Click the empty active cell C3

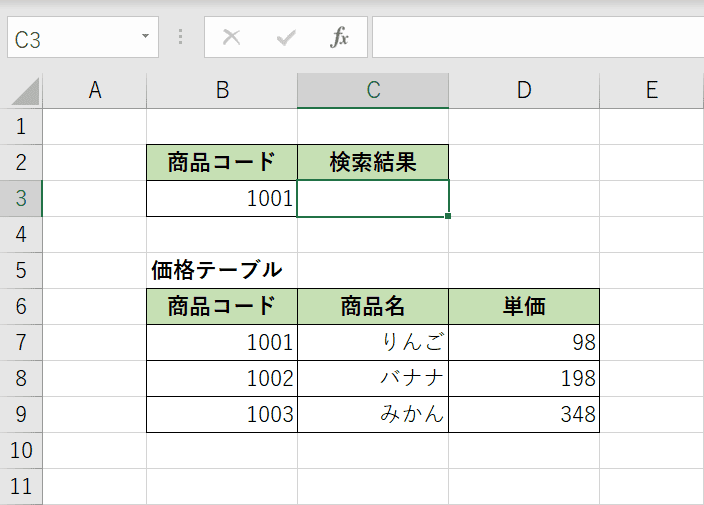(373, 198)
